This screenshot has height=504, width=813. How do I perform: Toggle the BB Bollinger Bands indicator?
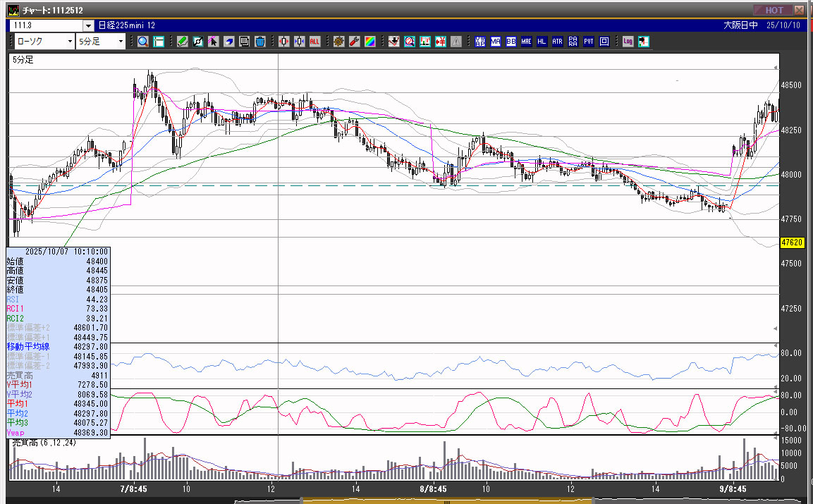tap(511, 42)
